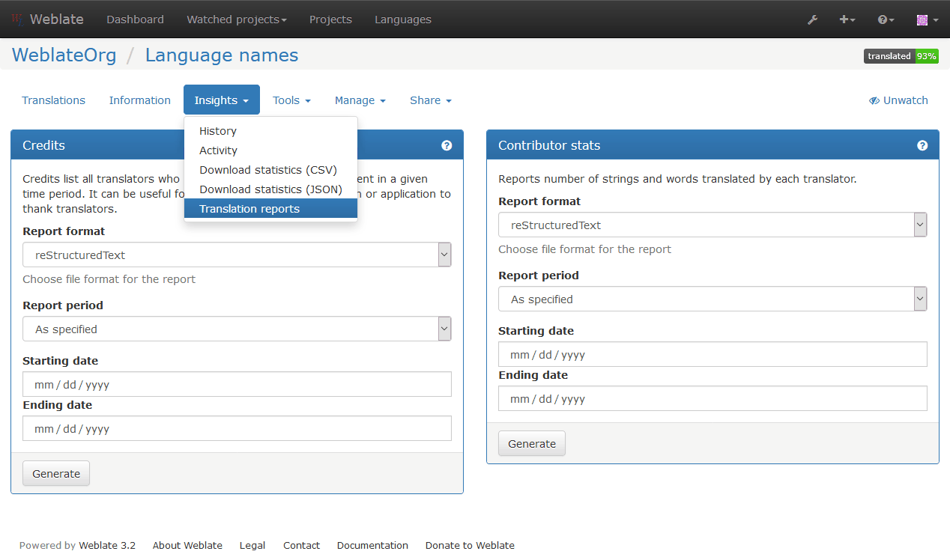
Task: Open Dashboard in the navbar
Action: 135,19
